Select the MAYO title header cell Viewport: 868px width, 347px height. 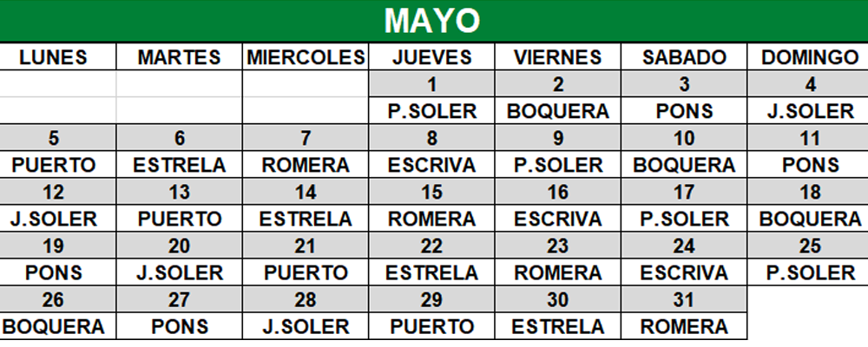click(432, 21)
